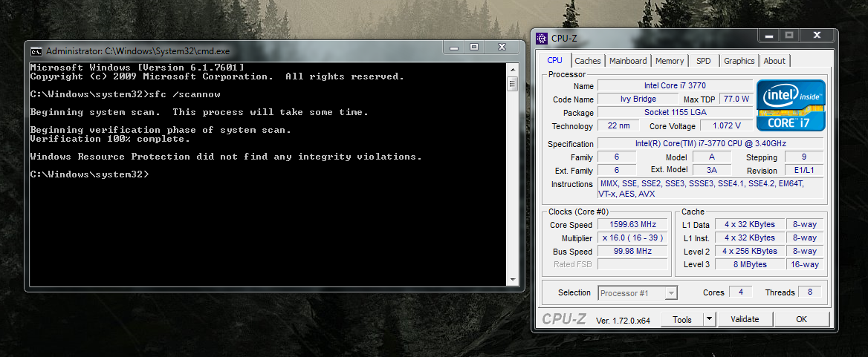Image resolution: width=868 pixels, height=357 pixels.
Task: Go to the SPD tab
Action: coord(704,61)
